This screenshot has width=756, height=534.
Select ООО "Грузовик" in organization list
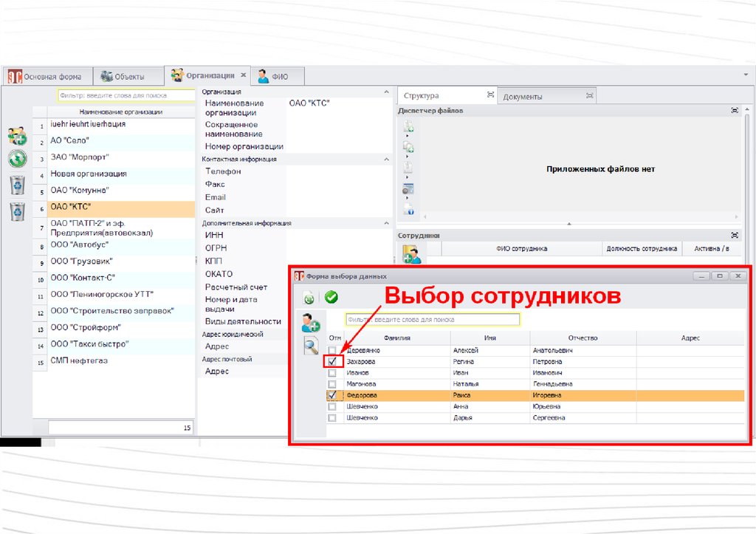(81, 261)
